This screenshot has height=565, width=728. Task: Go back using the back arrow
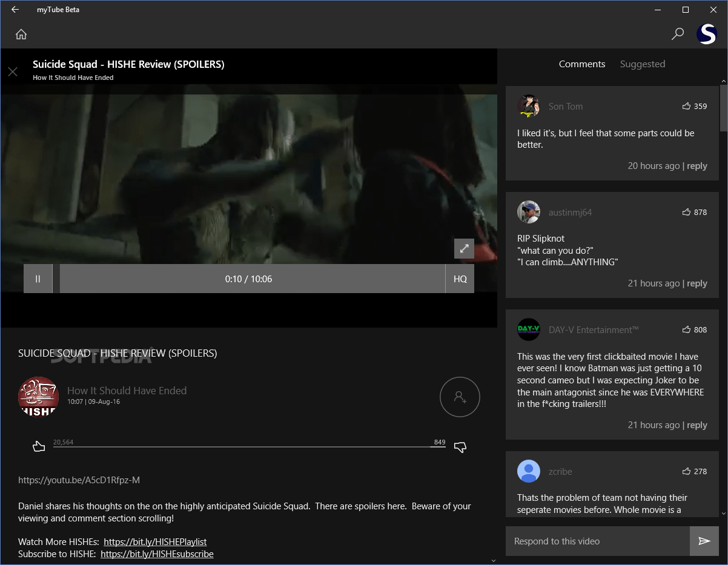(x=15, y=9)
